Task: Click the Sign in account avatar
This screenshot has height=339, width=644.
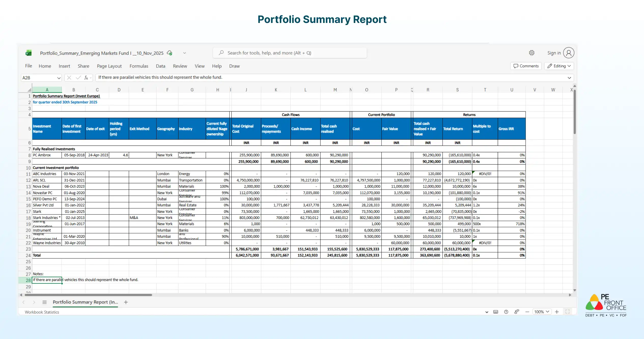Action: (569, 53)
